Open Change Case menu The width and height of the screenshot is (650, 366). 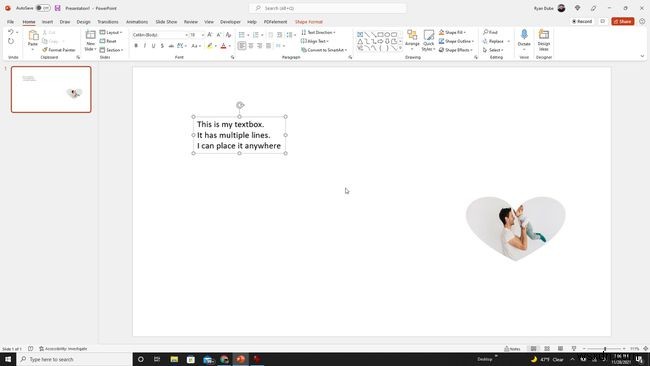(196, 46)
